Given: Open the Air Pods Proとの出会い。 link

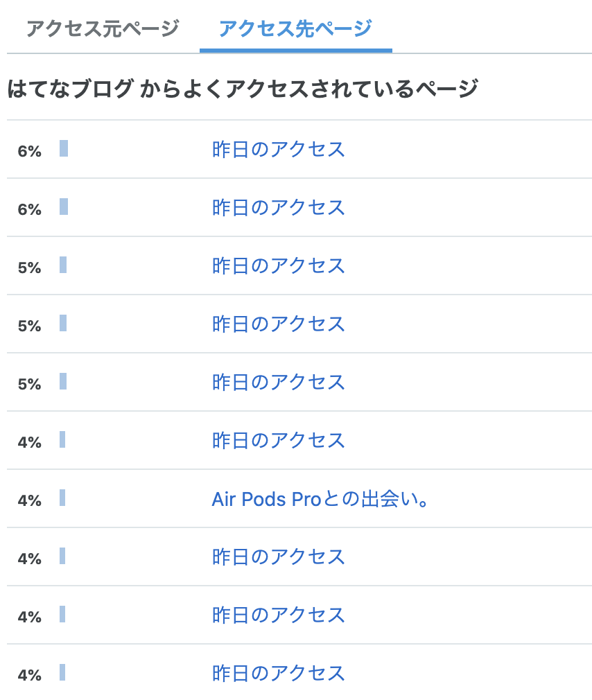Looking at the screenshot, I should coord(320,499).
